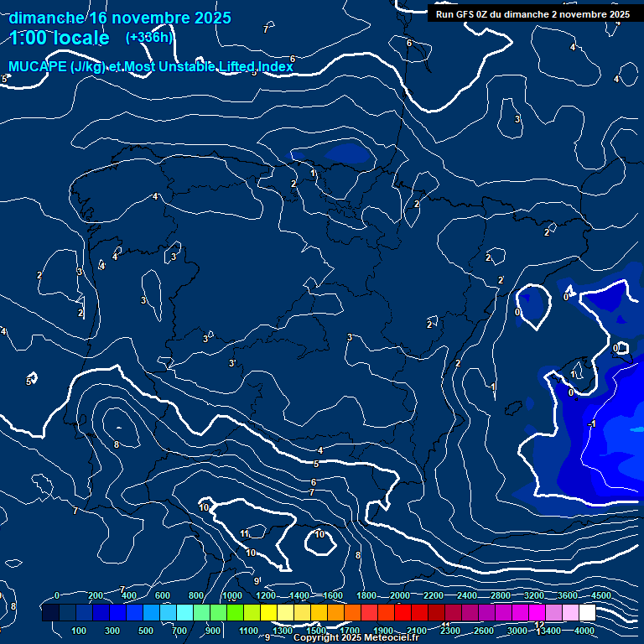Click the '0' label above the legend start
The image size is (644, 644).
[x=57, y=595]
